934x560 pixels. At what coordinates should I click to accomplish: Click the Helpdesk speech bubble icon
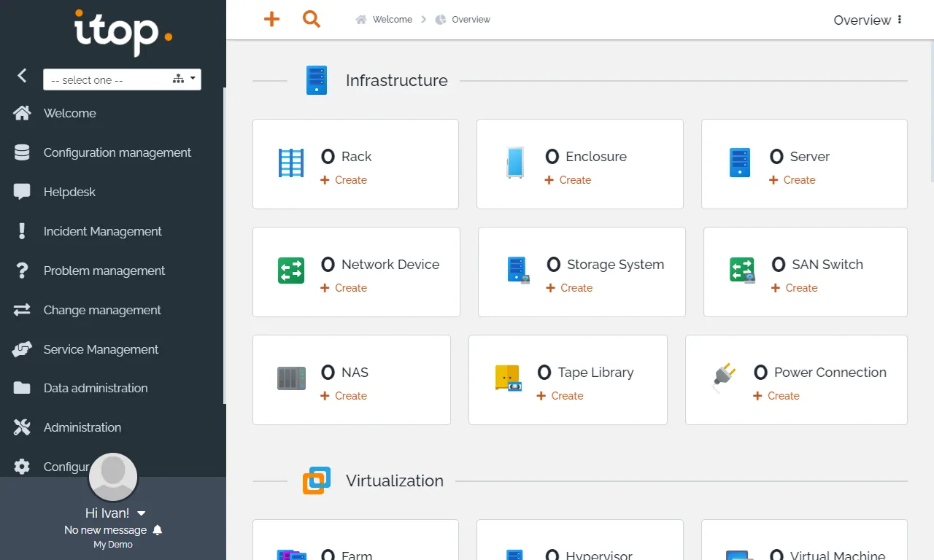pos(22,192)
